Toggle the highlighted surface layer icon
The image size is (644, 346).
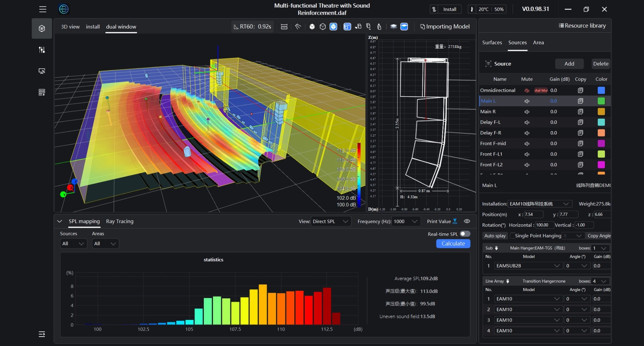click(x=405, y=26)
